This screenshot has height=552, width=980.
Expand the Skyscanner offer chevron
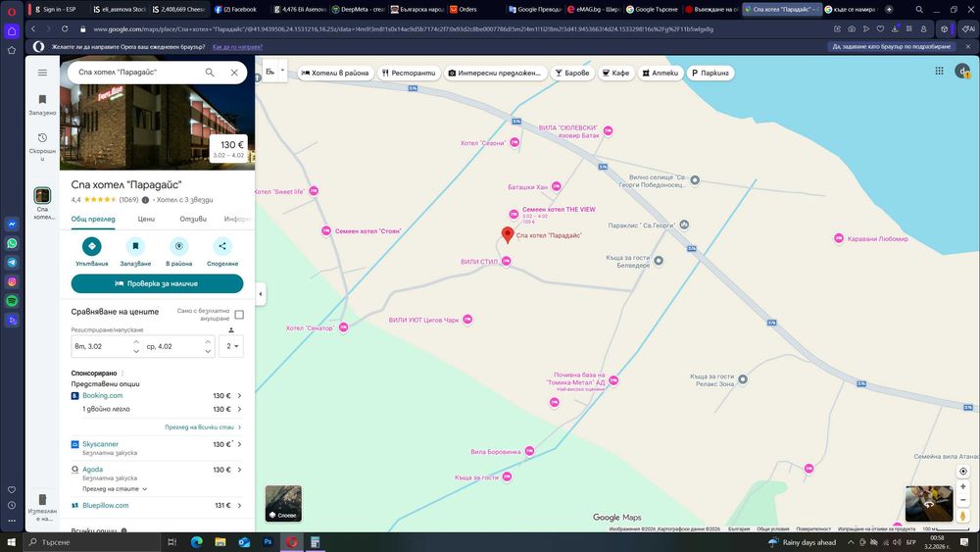coord(239,444)
